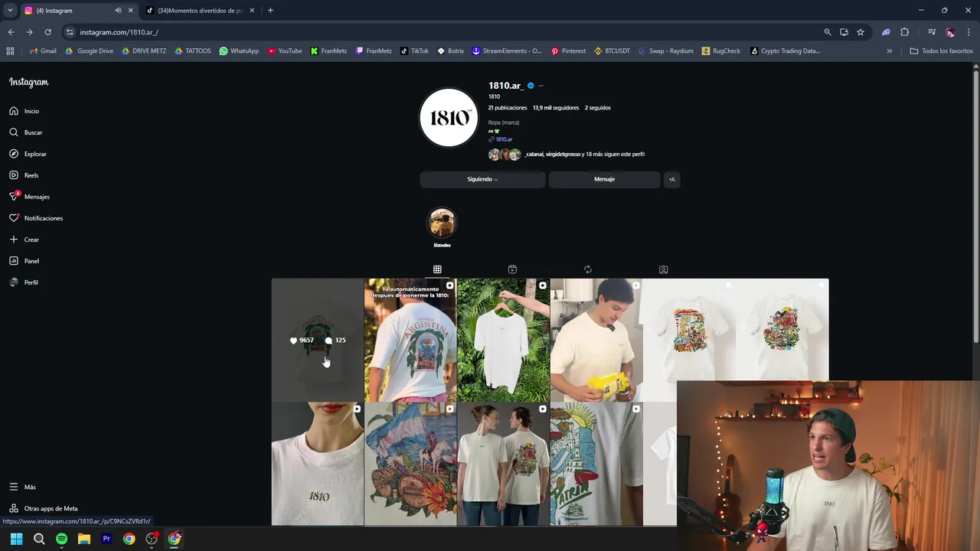Image resolution: width=980 pixels, height=551 pixels.
Task: Click the page vertical scrollbar
Action: (975, 207)
